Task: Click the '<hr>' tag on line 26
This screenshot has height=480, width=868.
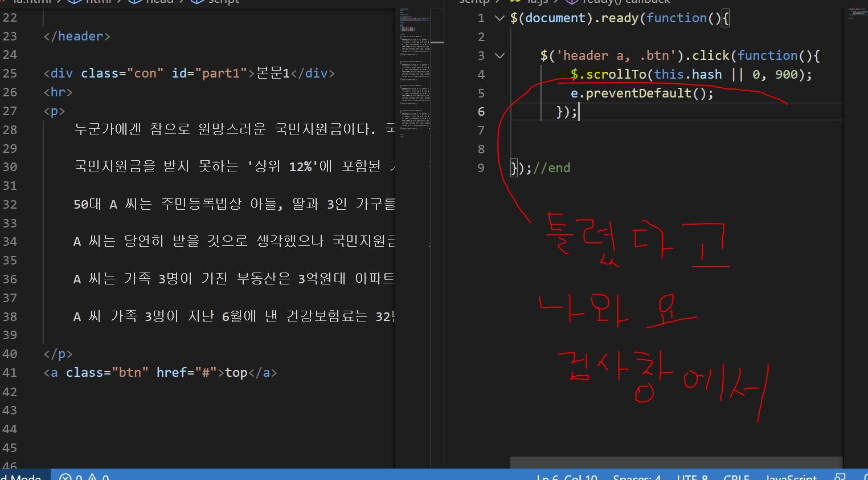Action: [x=58, y=92]
